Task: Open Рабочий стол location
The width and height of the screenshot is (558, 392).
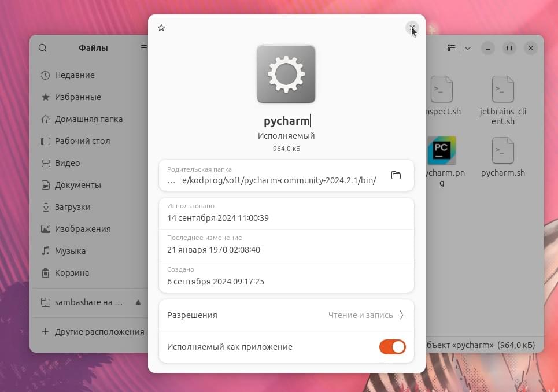Action: click(82, 141)
